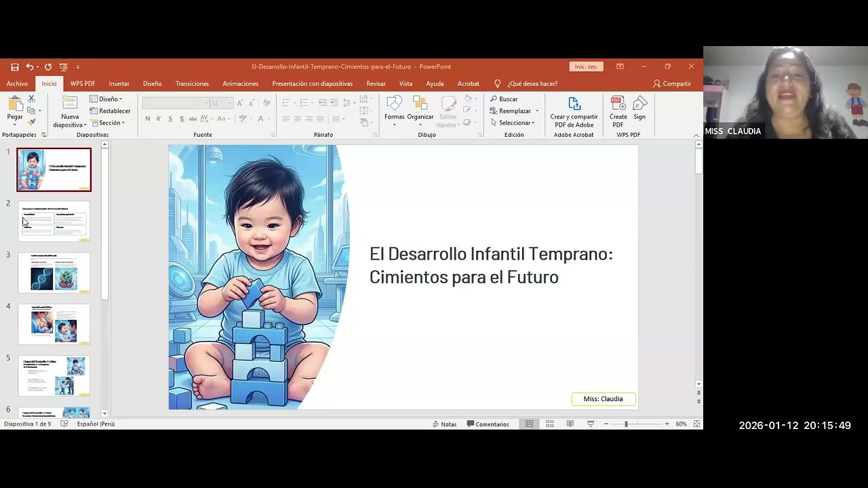The width and height of the screenshot is (868, 488).
Task: Switch to Normal view in the status bar
Action: point(530,424)
